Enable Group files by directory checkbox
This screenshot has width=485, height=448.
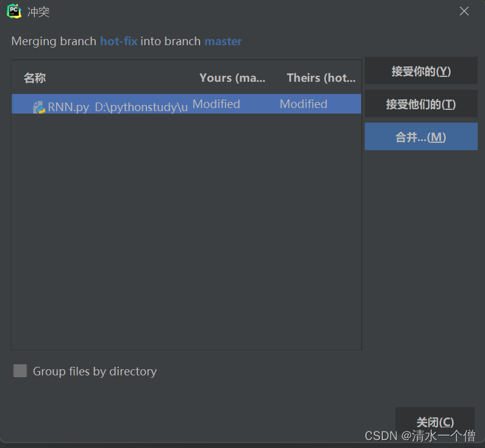[x=20, y=370]
